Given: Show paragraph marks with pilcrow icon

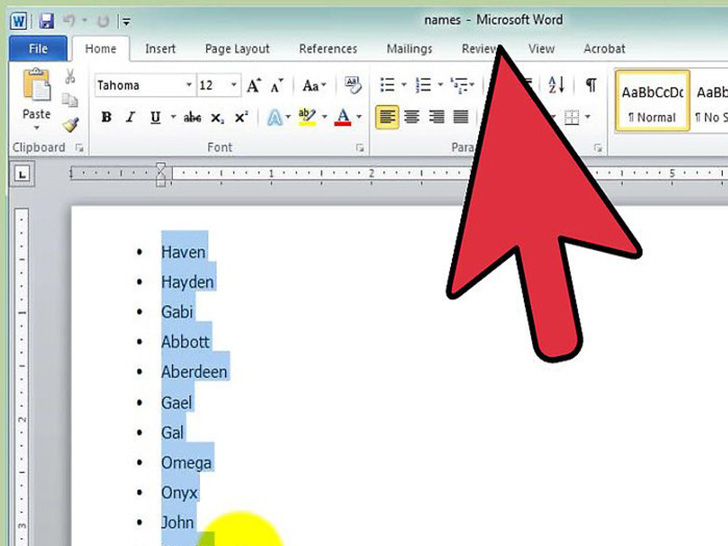Looking at the screenshot, I should tap(591, 85).
